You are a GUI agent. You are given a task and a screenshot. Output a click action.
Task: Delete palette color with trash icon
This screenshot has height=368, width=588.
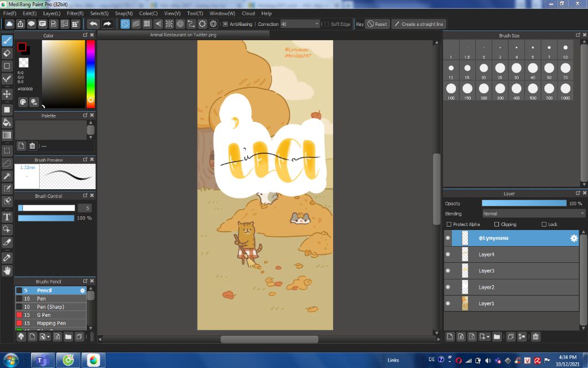32,145
